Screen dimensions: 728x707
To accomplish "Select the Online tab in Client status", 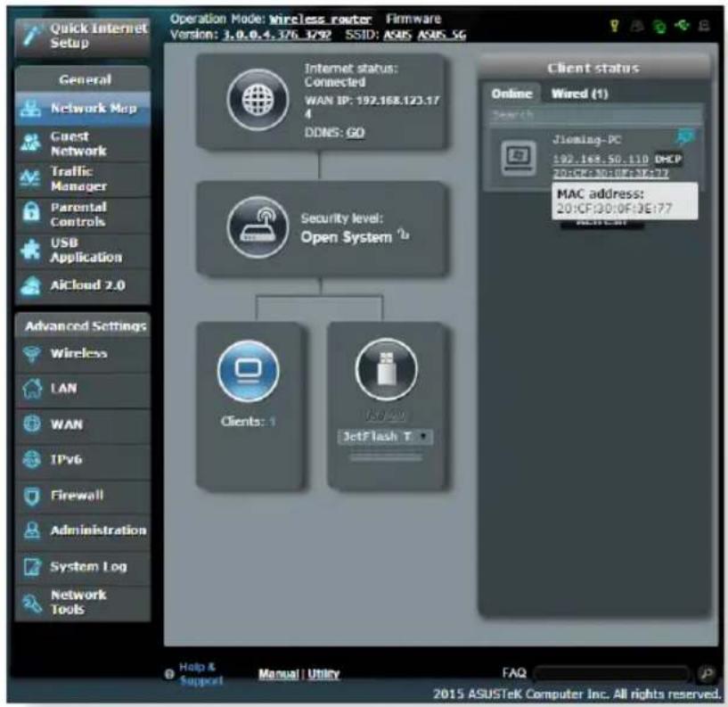I will click(511, 94).
